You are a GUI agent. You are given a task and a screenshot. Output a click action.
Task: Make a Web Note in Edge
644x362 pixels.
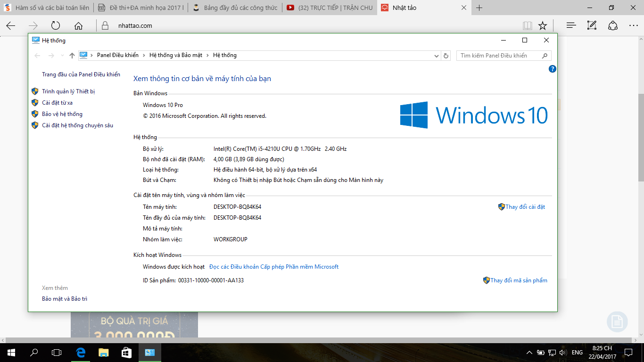tap(592, 26)
